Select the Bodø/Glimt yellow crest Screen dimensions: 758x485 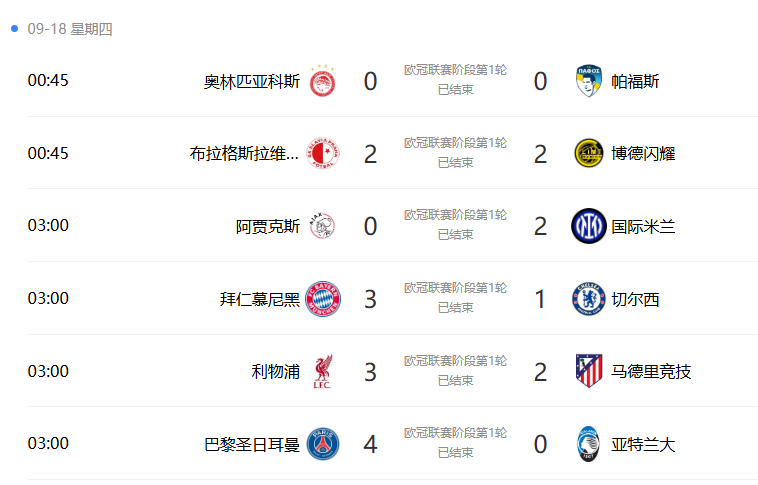point(589,153)
